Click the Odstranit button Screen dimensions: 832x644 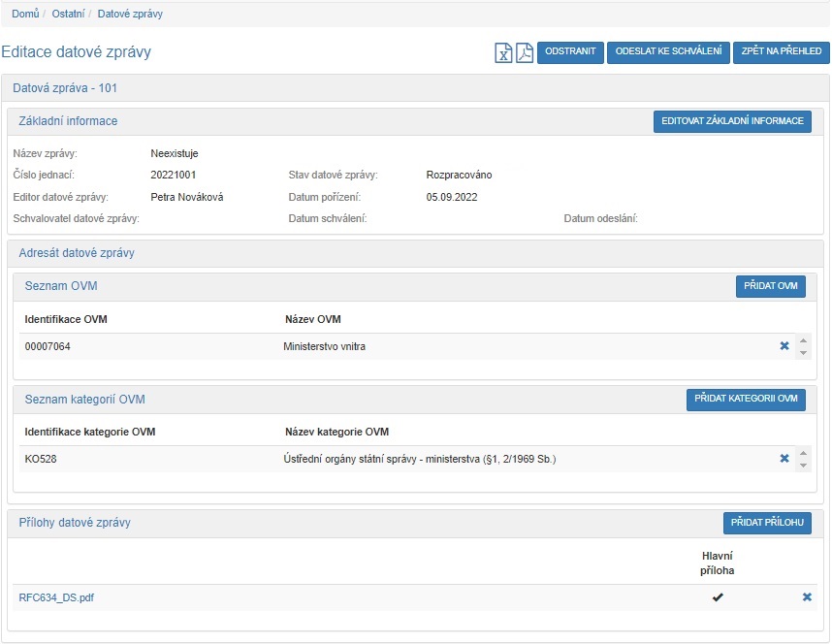[x=570, y=51]
